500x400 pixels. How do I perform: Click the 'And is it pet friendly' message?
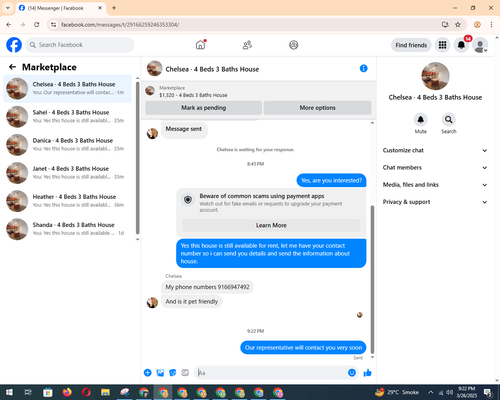[x=192, y=301]
